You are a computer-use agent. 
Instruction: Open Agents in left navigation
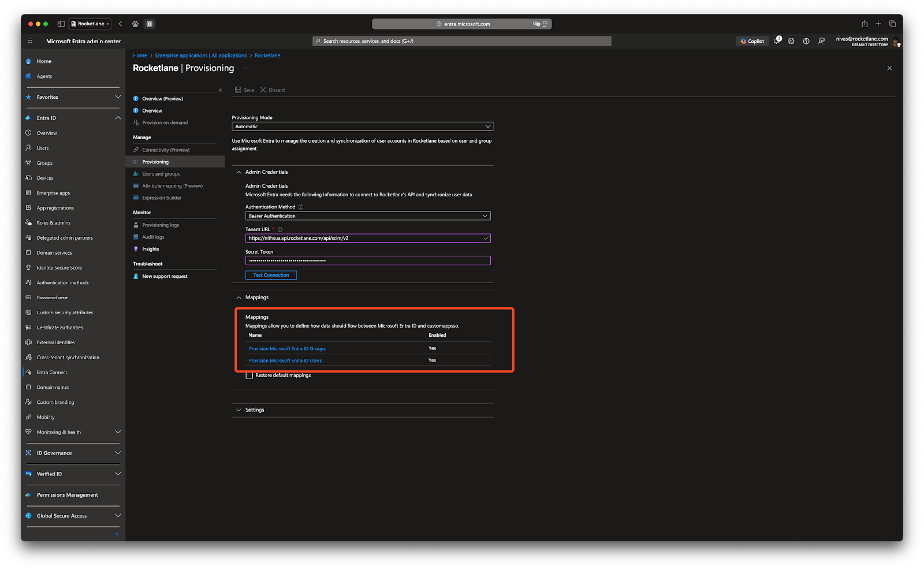tap(44, 76)
